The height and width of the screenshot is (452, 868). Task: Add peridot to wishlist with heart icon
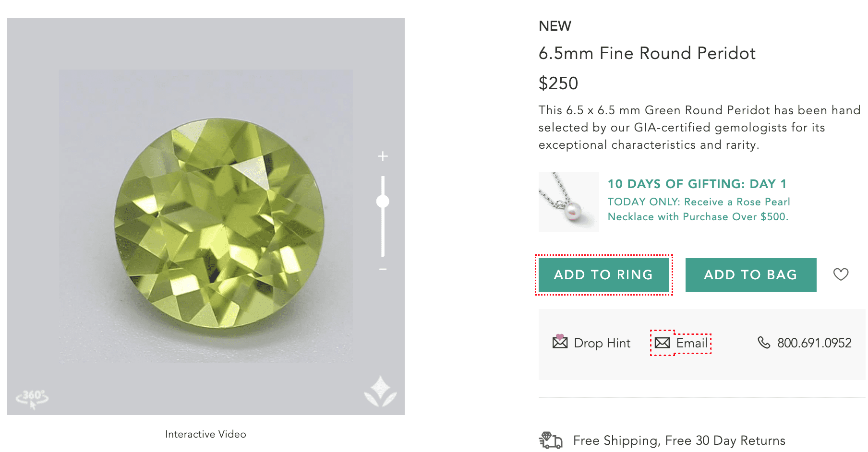click(x=841, y=274)
